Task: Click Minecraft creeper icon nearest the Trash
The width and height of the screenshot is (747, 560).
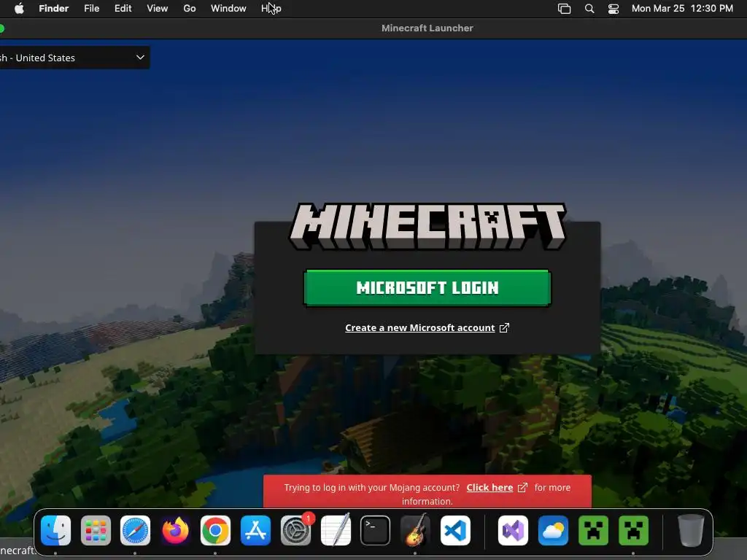Action: pos(634,530)
